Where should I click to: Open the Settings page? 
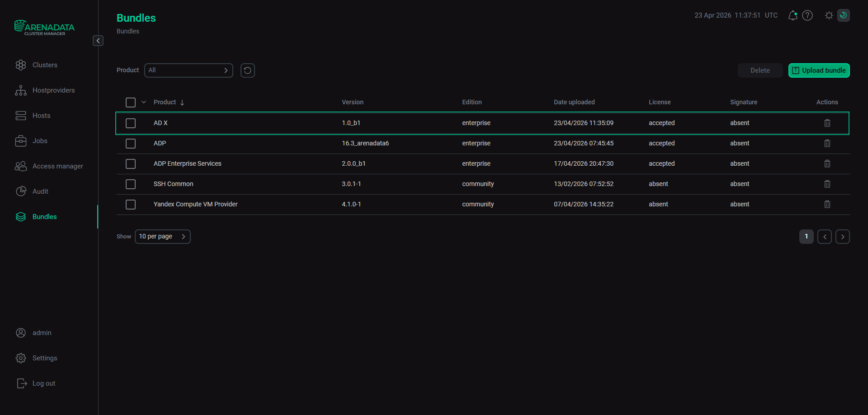click(x=45, y=358)
